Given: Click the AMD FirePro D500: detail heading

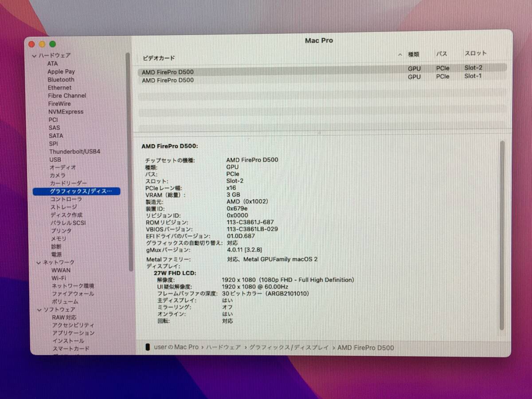Looking at the screenshot, I should [170, 146].
